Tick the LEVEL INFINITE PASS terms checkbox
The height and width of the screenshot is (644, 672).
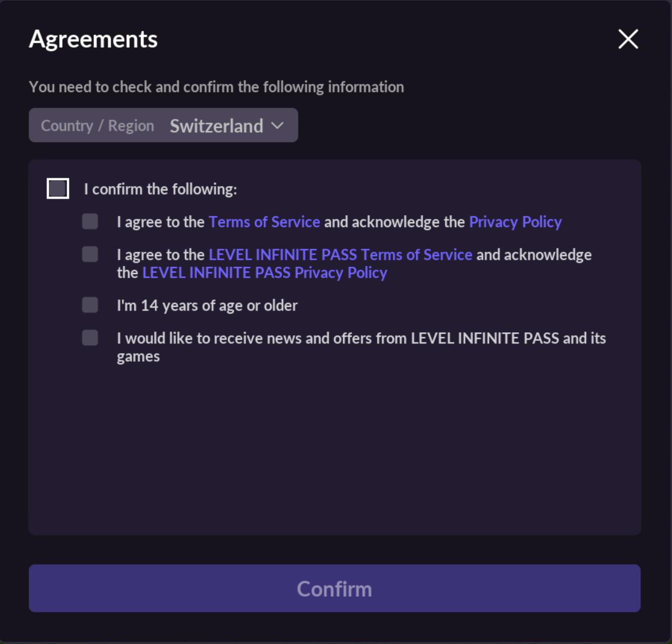[90, 254]
